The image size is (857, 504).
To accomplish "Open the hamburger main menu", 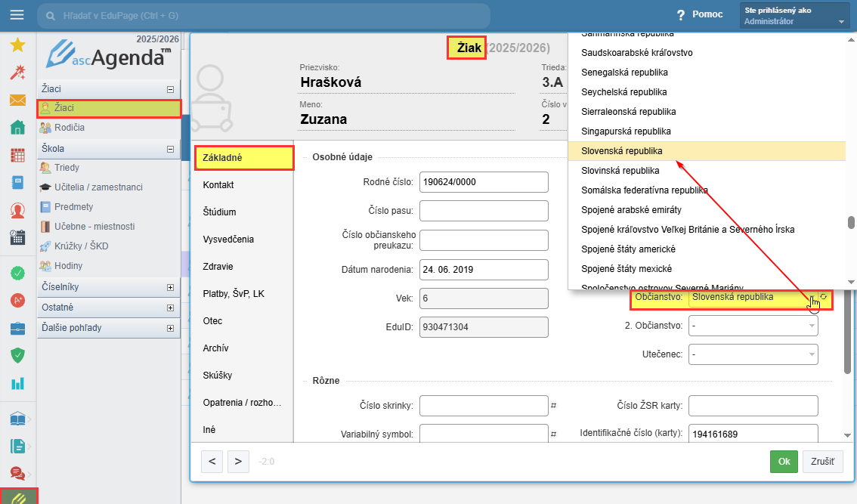I will pyautogui.click(x=17, y=15).
